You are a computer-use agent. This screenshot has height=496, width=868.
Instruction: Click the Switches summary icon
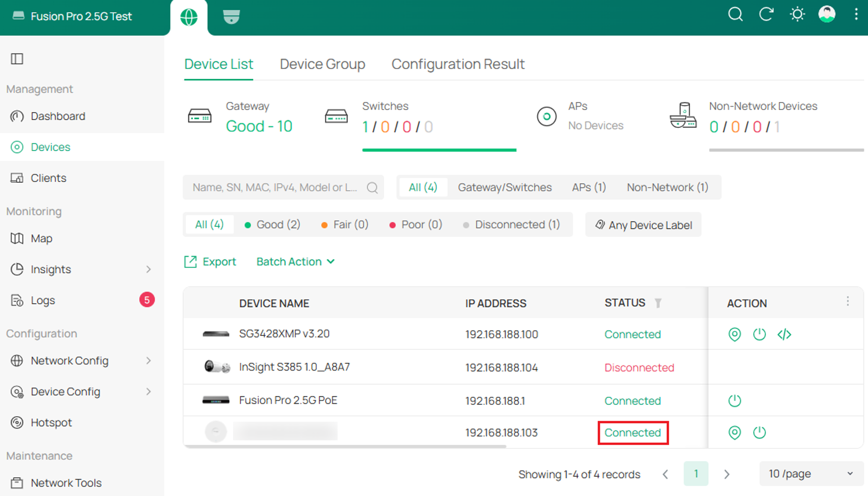click(x=336, y=117)
